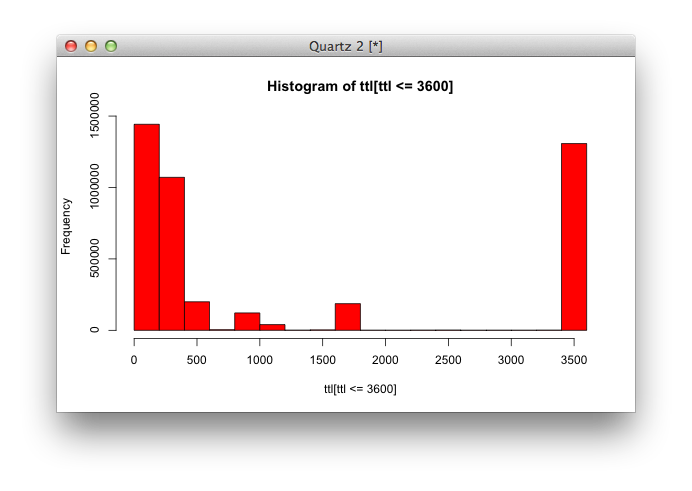Click the 'Frequency' y-axis label
Screen dimensions: 692x491
pos(66,226)
